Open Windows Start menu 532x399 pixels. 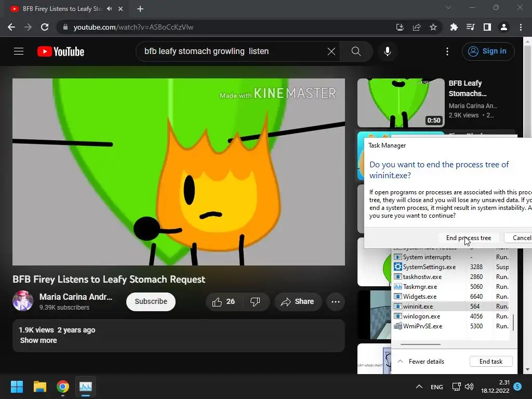[x=17, y=387]
